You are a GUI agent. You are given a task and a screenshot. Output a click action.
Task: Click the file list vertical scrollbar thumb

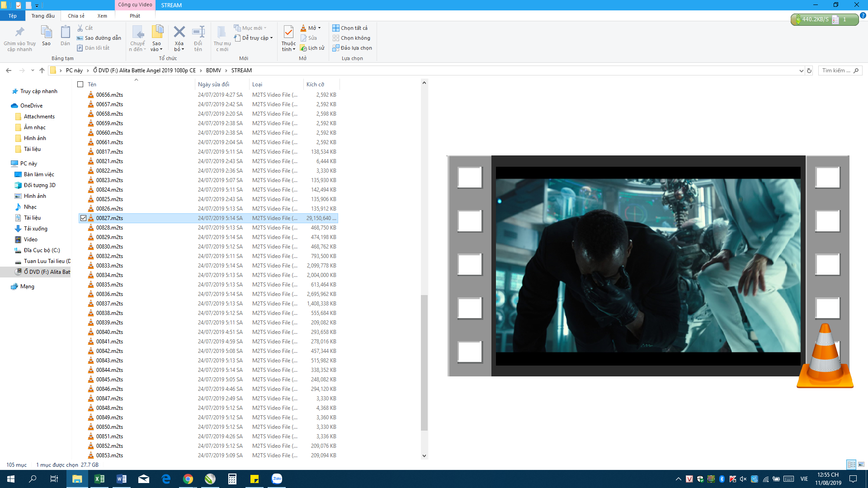[x=424, y=362]
